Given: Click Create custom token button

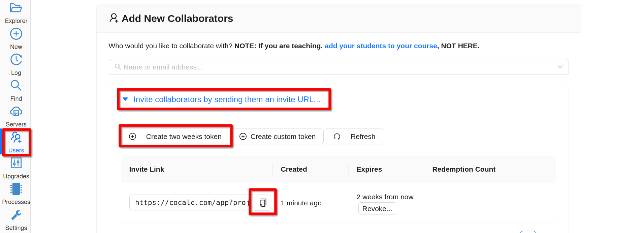Looking at the screenshot, I should 278,137.
